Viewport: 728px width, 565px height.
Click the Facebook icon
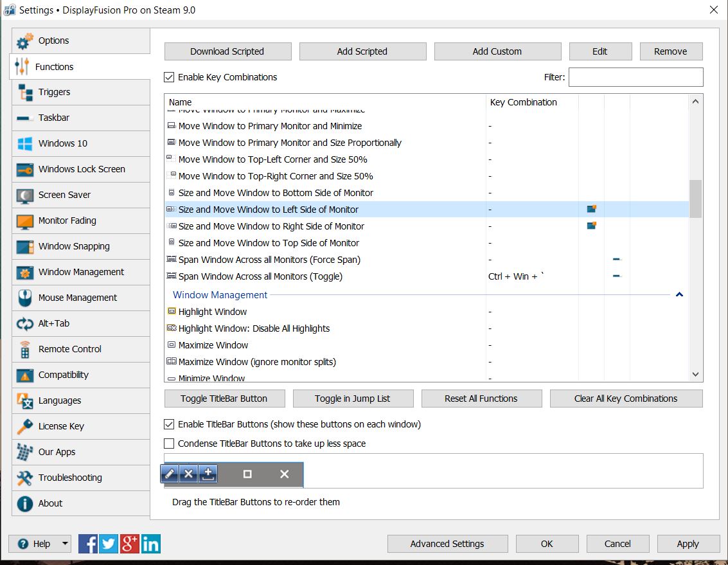click(x=88, y=544)
